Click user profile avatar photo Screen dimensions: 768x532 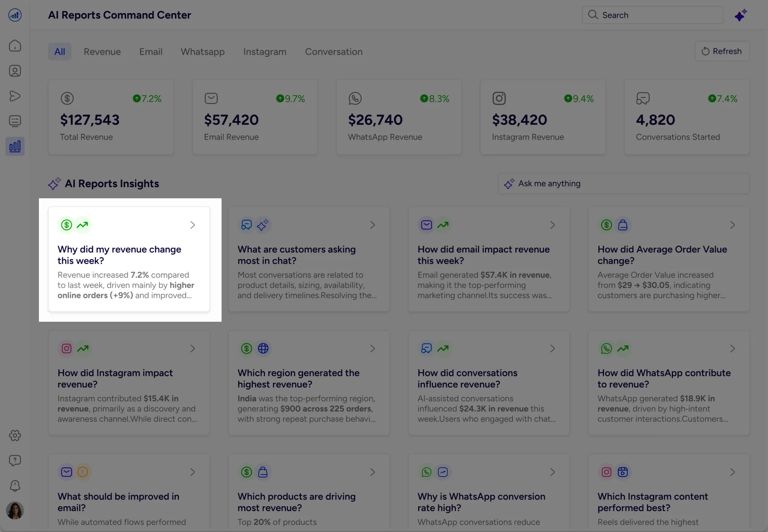15,510
